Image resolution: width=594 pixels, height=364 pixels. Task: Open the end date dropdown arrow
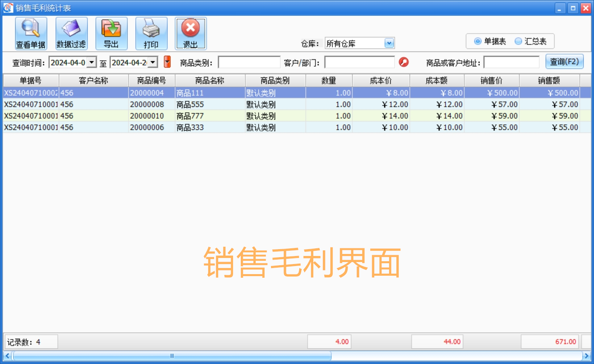tap(153, 62)
